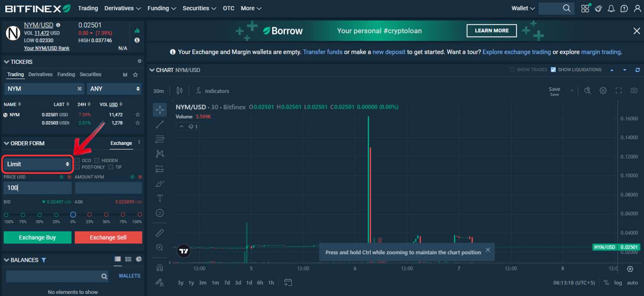This screenshot has height=296, width=644.
Task: Refresh the chart panel
Action: pos(637,70)
